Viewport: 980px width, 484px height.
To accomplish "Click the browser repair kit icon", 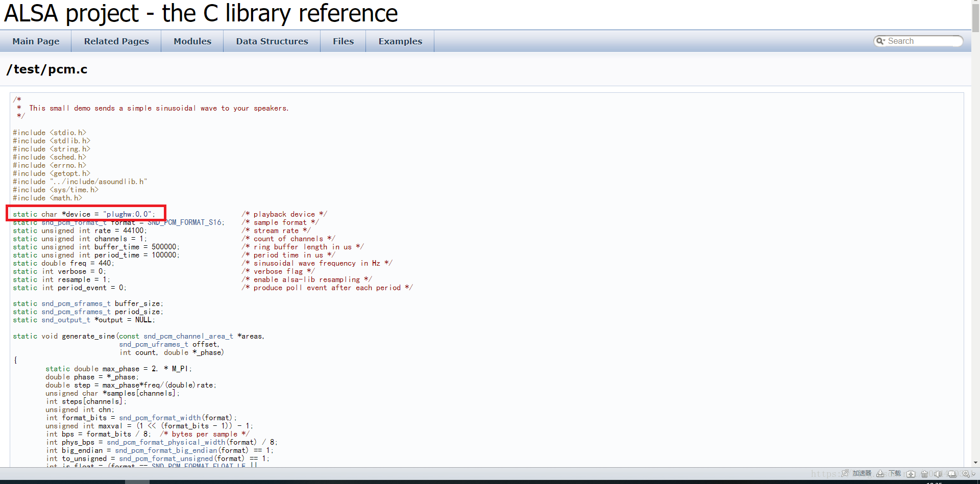I will 911,474.
